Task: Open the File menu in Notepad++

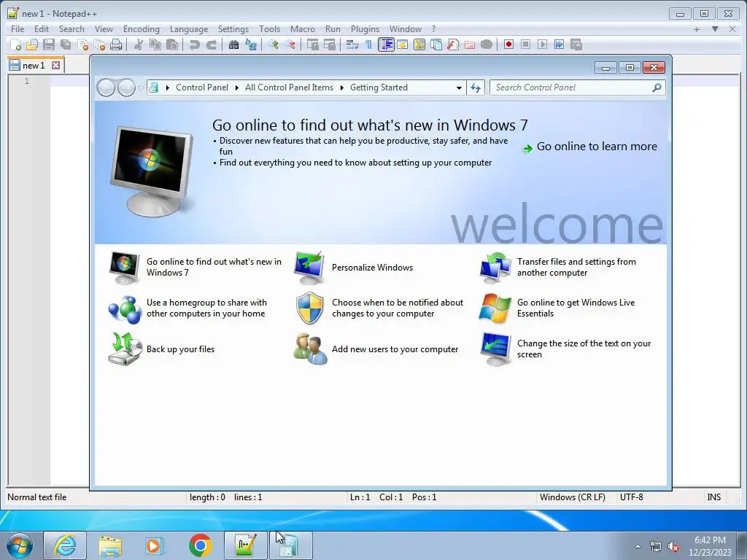Action: (x=18, y=29)
